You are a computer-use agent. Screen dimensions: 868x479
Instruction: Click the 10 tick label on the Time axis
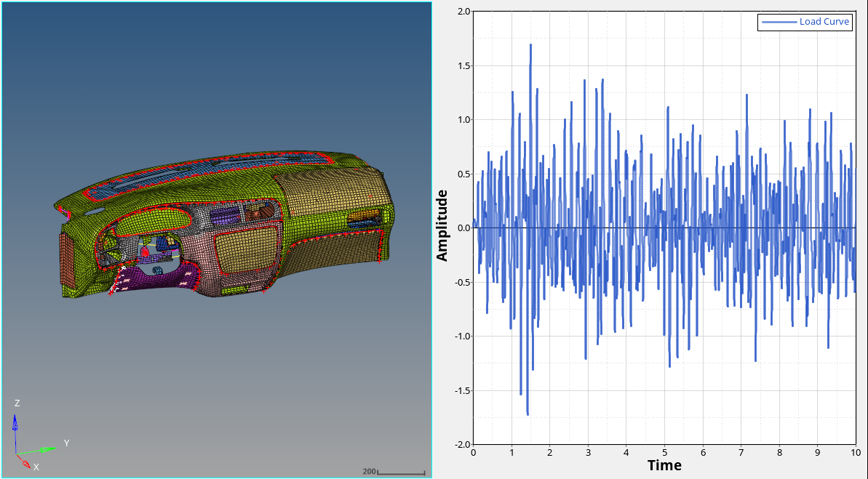855,452
